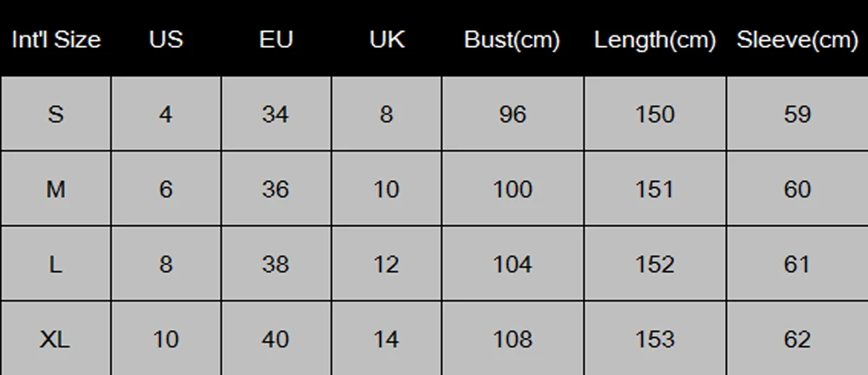Select the sleeve value 62 cell
Screen dimensions: 868x375
798,339
